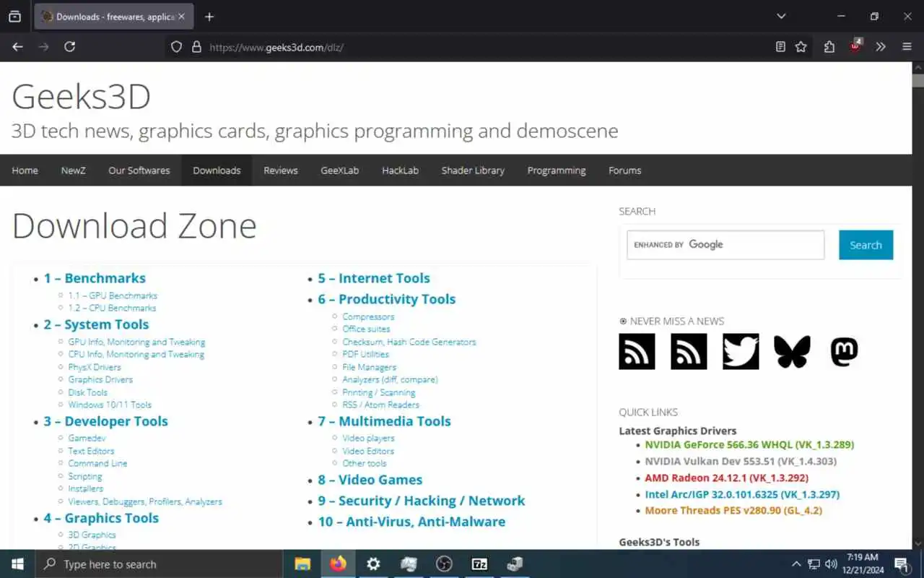Viewport: 924px width, 578px height.
Task: Open a new tab with plus icon
Action: click(x=209, y=17)
